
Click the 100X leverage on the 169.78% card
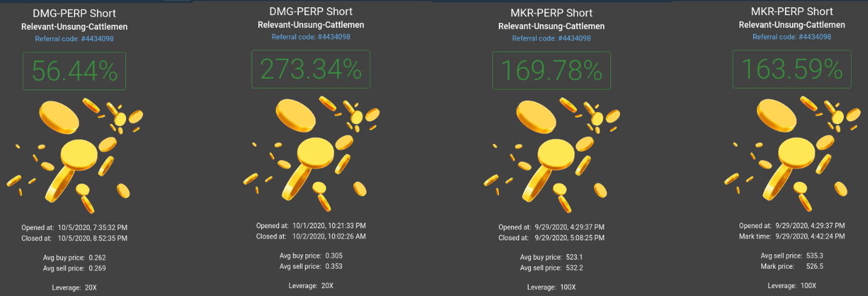[x=568, y=287]
